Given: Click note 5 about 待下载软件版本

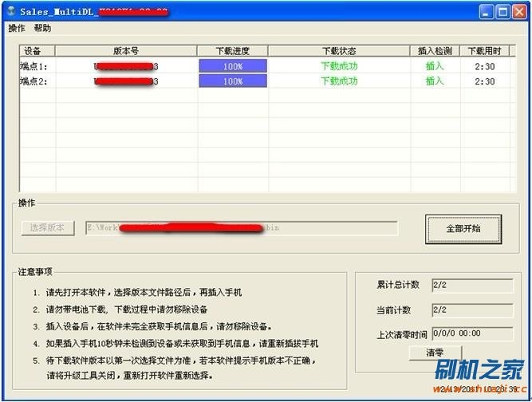Looking at the screenshot, I should [x=175, y=368].
